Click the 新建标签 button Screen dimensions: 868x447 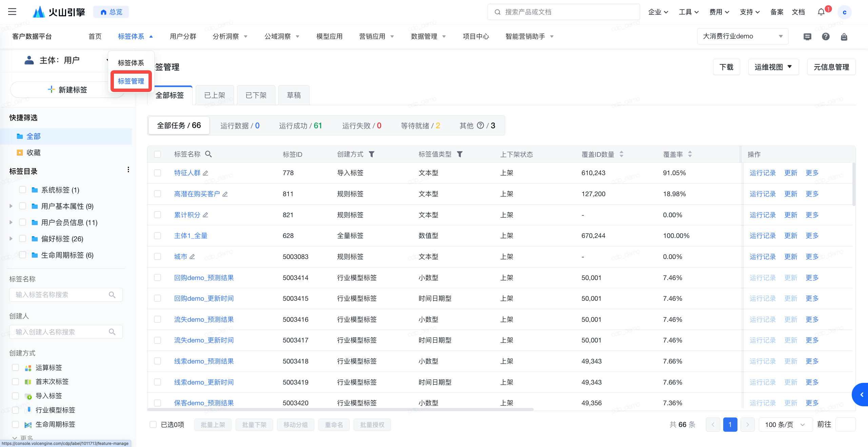[x=67, y=89]
